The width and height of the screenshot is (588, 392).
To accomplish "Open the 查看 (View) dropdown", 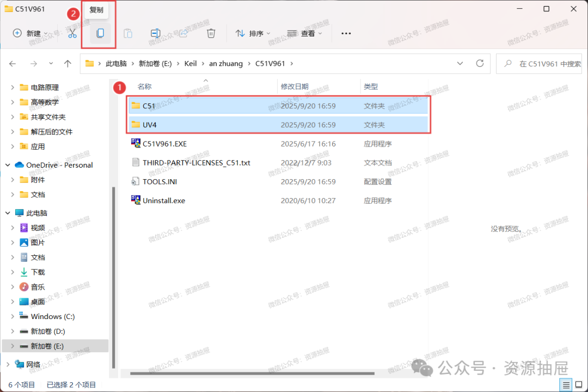I will pyautogui.click(x=304, y=33).
